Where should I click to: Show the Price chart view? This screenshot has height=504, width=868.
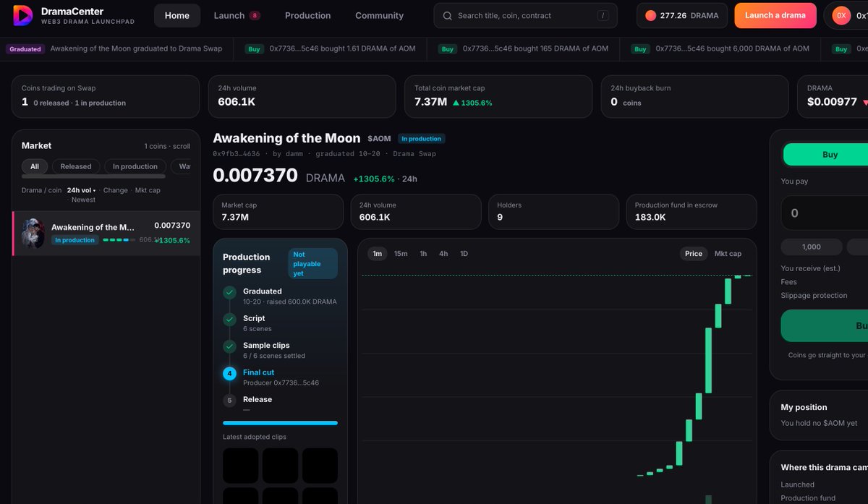pyautogui.click(x=694, y=254)
